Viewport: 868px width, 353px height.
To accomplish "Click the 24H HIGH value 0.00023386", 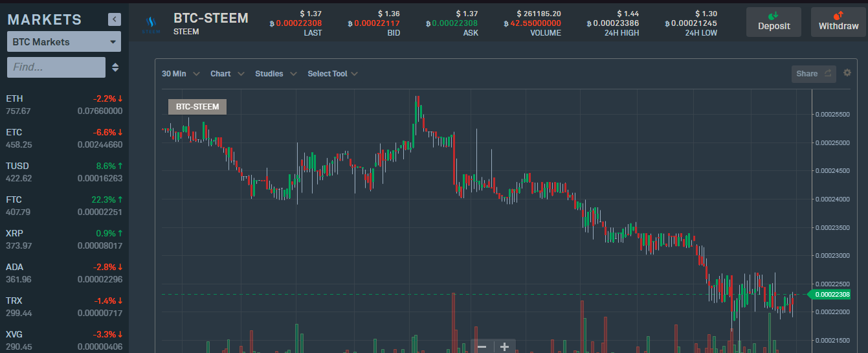I will pos(612,23).
